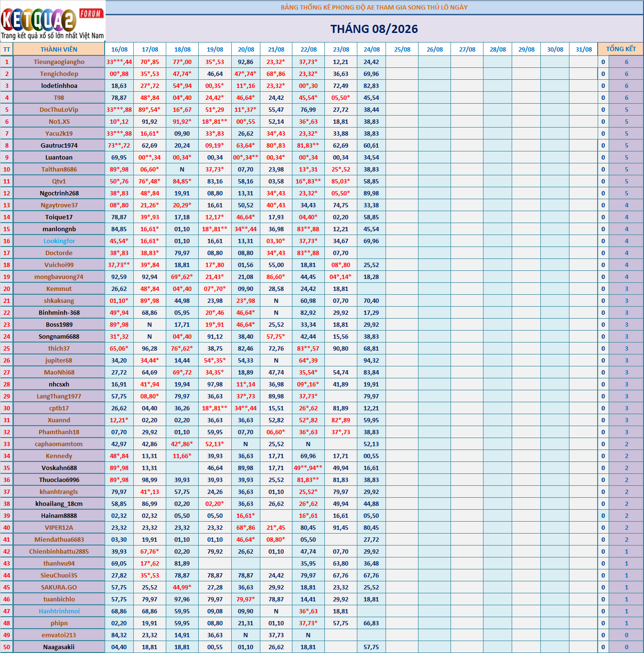Select the THÁNG 08/2026 title
The image size is (644, 653).
point(374,29)
